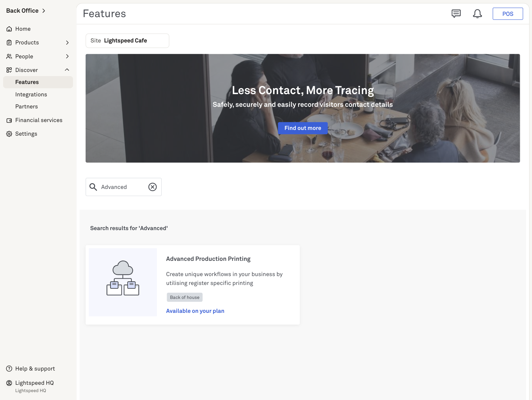
Task: Click the search magnifier icon
Action: (93, 187)
